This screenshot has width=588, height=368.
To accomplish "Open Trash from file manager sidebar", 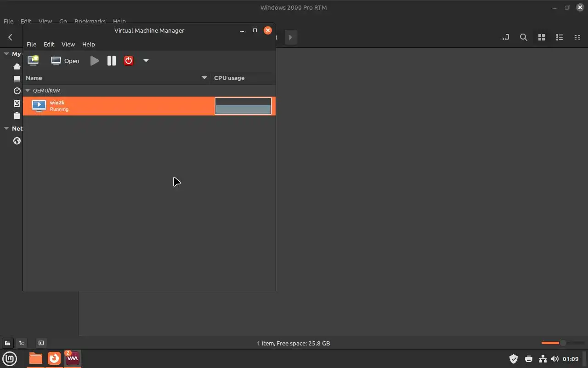I will (17, 116).
